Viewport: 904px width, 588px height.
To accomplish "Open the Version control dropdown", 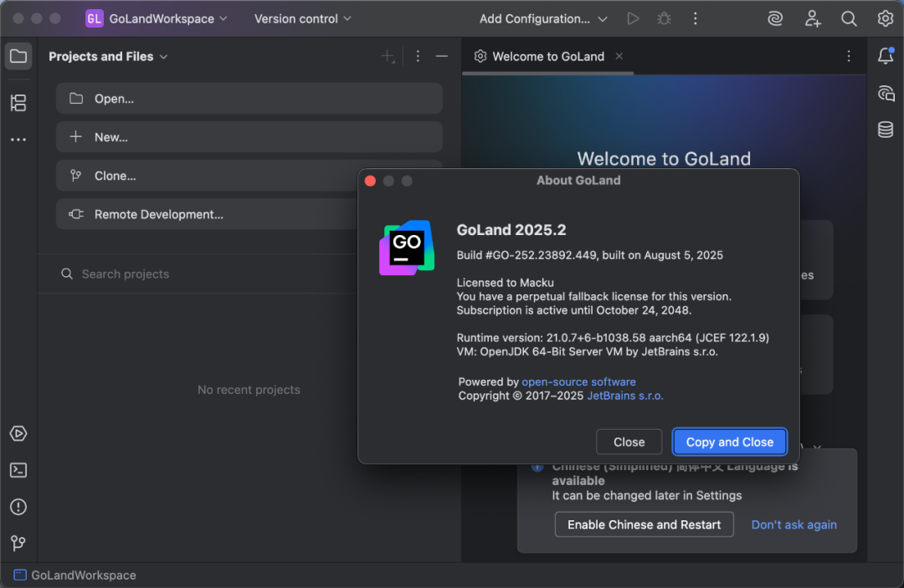I will pyautogui.click(x=303, y=18).
